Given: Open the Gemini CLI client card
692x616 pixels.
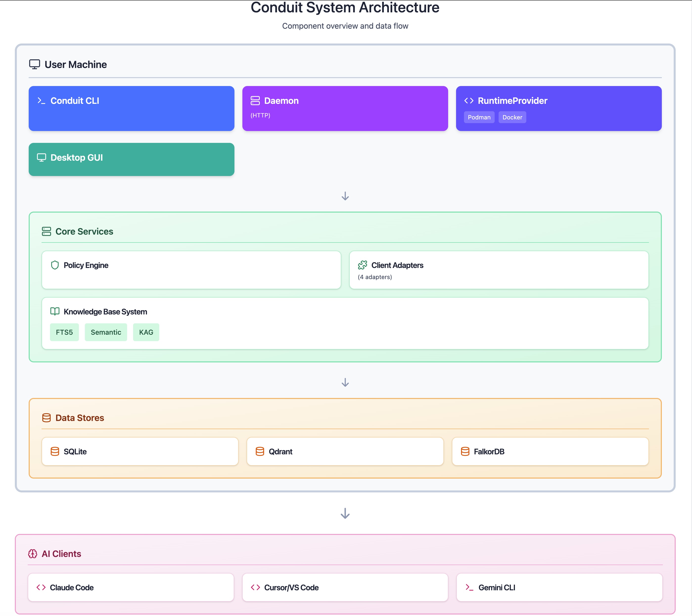Looking at the screenshot, I should pos(558,587).
